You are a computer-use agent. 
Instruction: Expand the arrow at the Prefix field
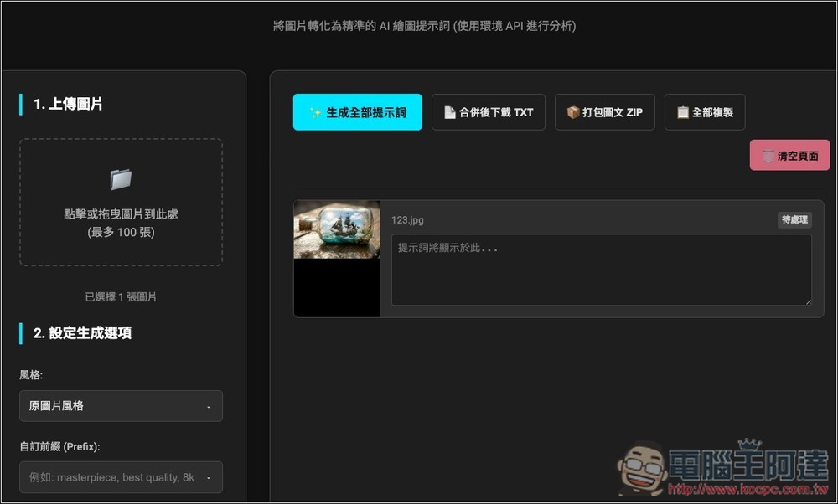pos(209,478)
